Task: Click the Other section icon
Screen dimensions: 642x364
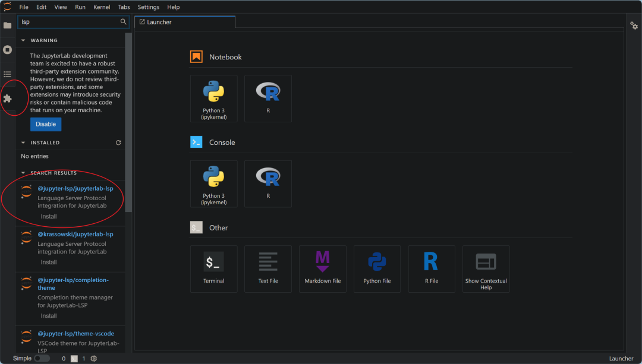Action: [197, 227]
